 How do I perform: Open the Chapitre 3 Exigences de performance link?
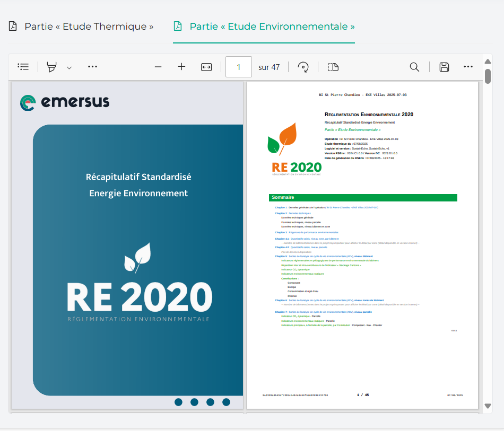(x=307, y=232)
